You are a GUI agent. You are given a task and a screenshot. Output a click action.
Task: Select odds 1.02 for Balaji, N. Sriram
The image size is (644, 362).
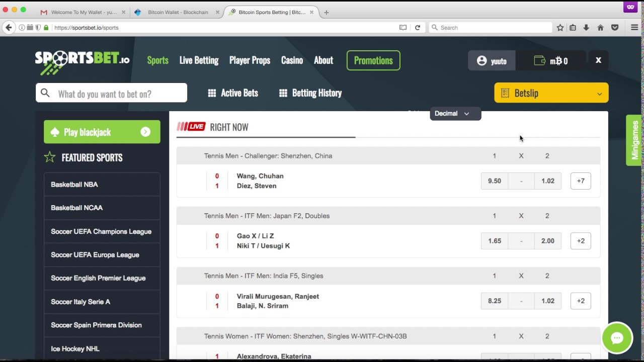coord(548,301)
